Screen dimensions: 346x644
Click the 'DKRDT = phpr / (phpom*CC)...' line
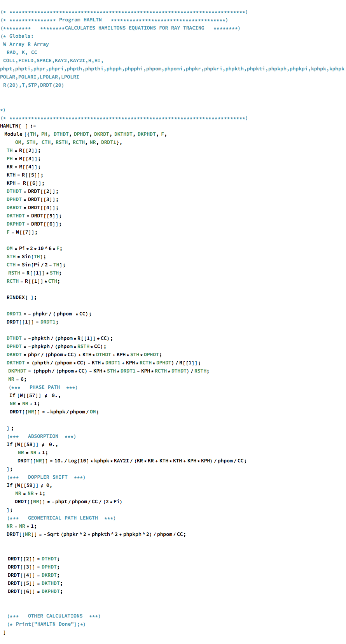click(84, 355)
